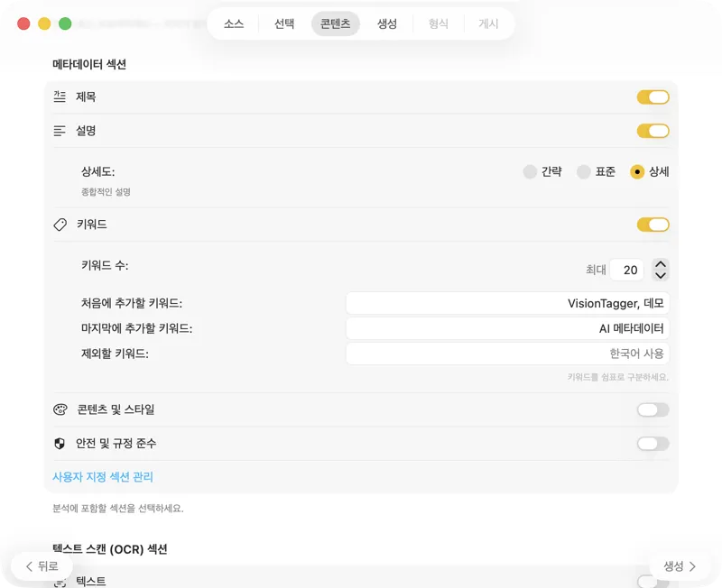Turn off the 키워드 toggle
The height and width of the screenshot is (588, 722).
pos(653,225)
